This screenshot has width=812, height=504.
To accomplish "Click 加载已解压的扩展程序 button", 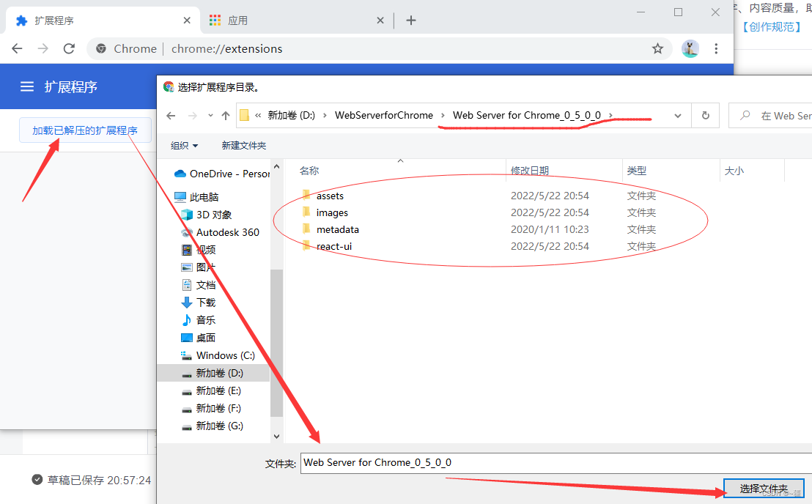I will point(86,130).
